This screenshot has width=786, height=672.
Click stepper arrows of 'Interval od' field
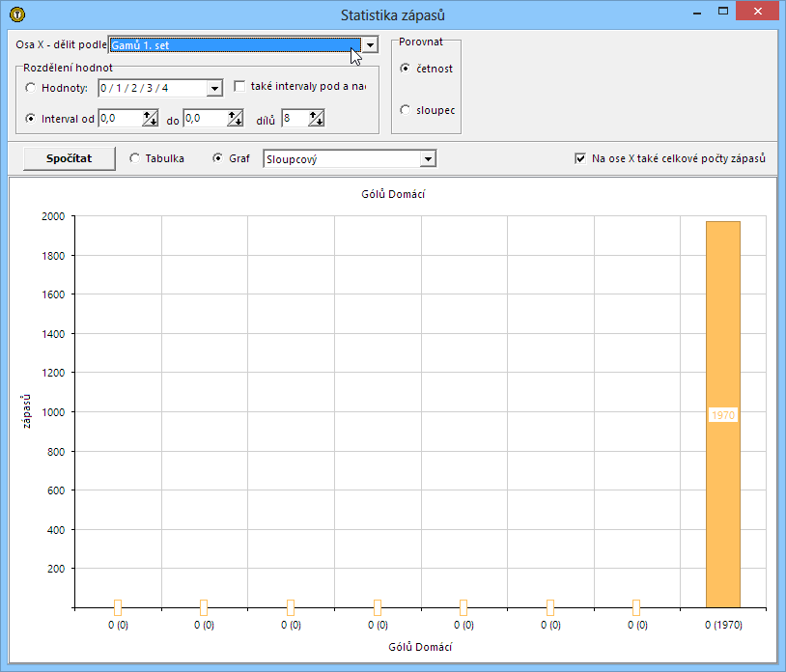coord(151,119)
